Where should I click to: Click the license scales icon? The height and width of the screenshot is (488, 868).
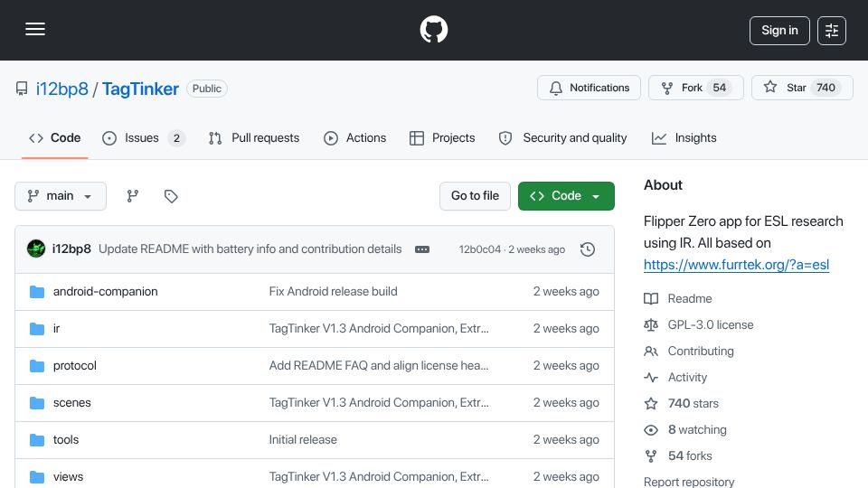651,324
